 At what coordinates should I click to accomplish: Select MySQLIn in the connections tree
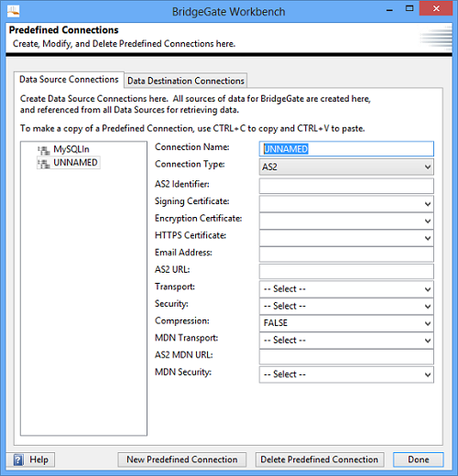[71, 149]
